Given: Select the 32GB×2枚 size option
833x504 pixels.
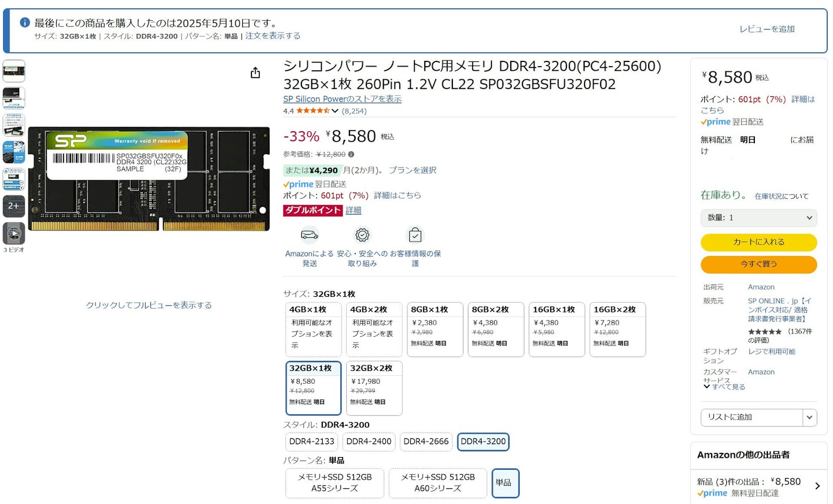Looking at the screenshot, I should tap(374, 388).
